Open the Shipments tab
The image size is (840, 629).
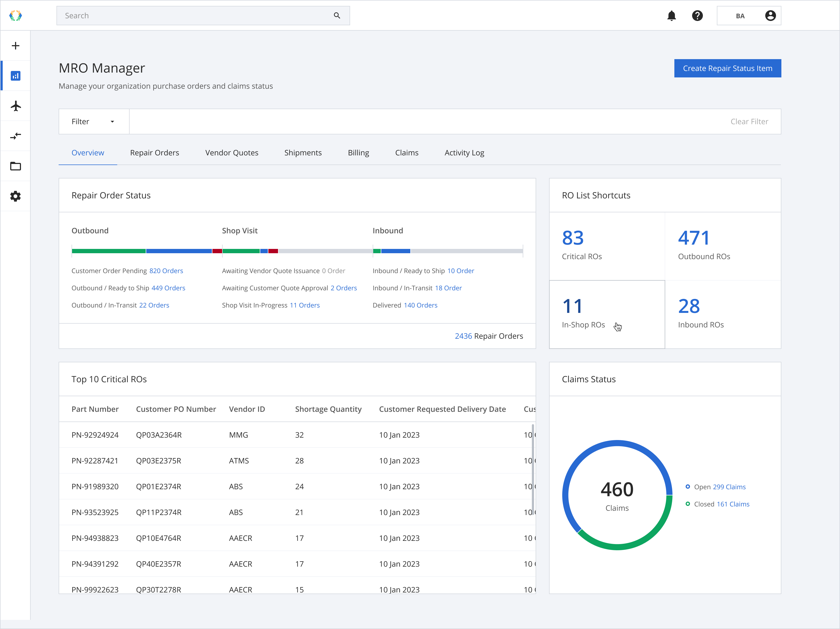pos(303,153)
